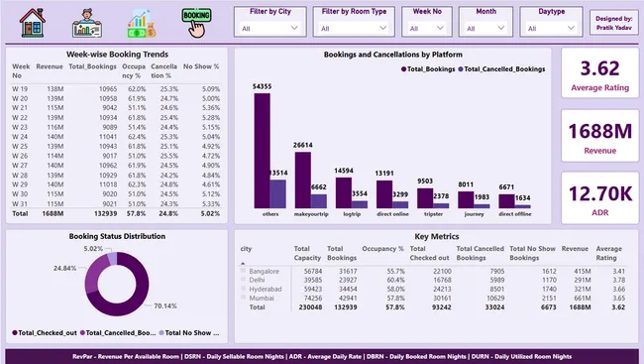
Task: Select the logtrip total bookings bar
Action: click(344, 192)
